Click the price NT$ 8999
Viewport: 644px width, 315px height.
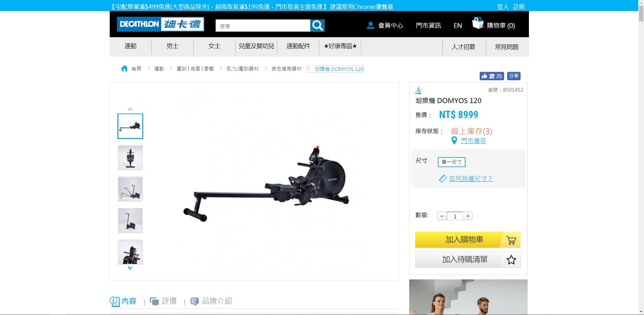coord(458,115)
